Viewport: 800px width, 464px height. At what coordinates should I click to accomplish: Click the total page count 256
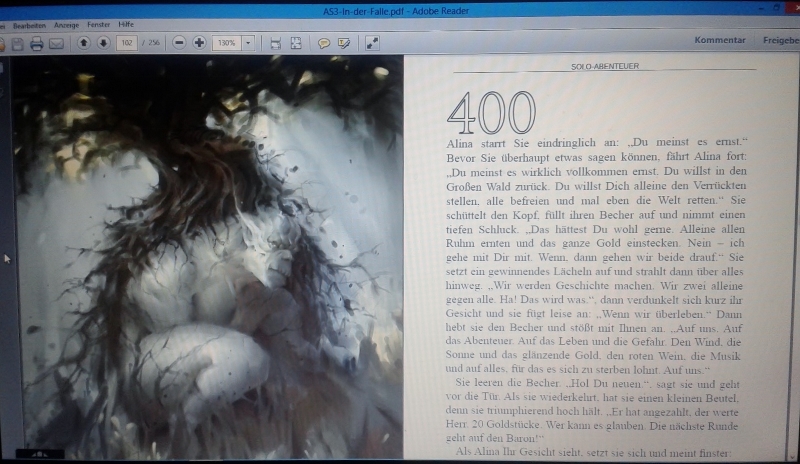(x=154, y=43)
